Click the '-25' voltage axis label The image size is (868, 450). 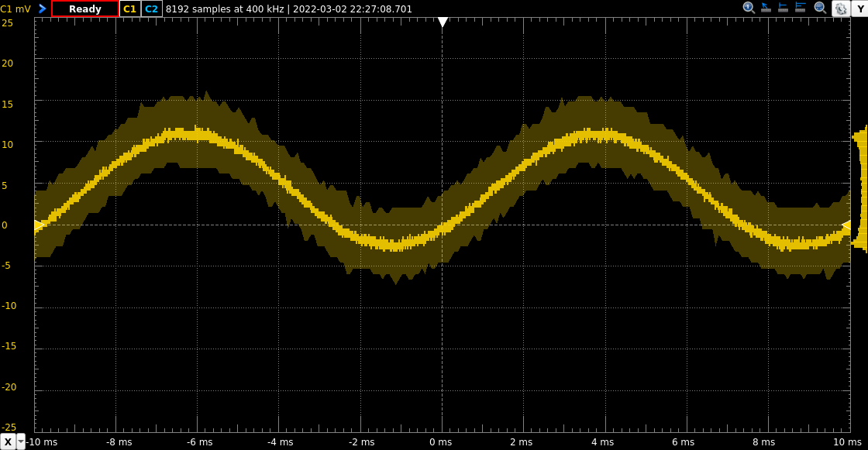(x=9, y=428)
